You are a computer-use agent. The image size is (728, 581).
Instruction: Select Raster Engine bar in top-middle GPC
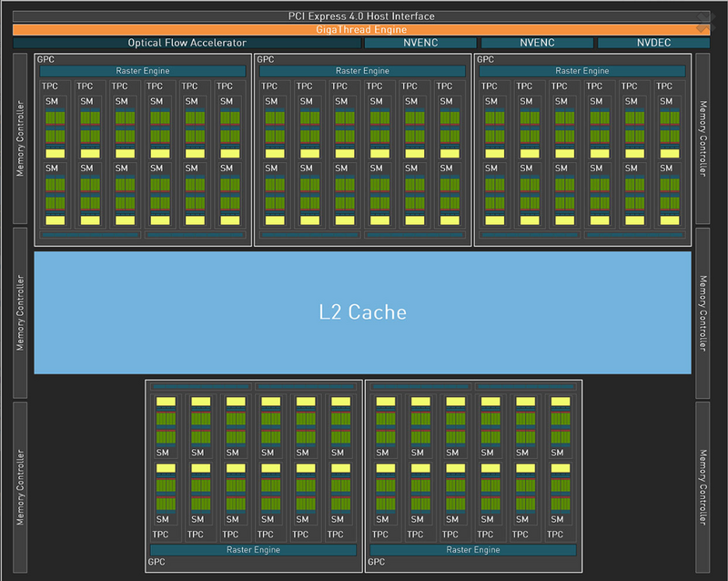coord(362,71)
